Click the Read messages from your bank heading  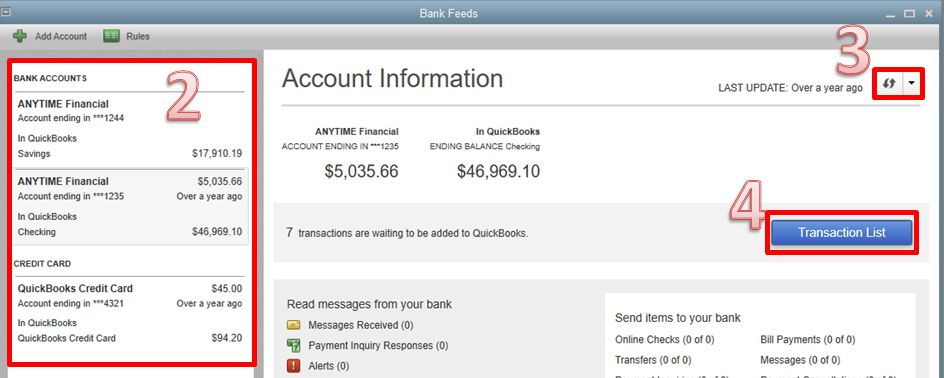coord(369,305)
